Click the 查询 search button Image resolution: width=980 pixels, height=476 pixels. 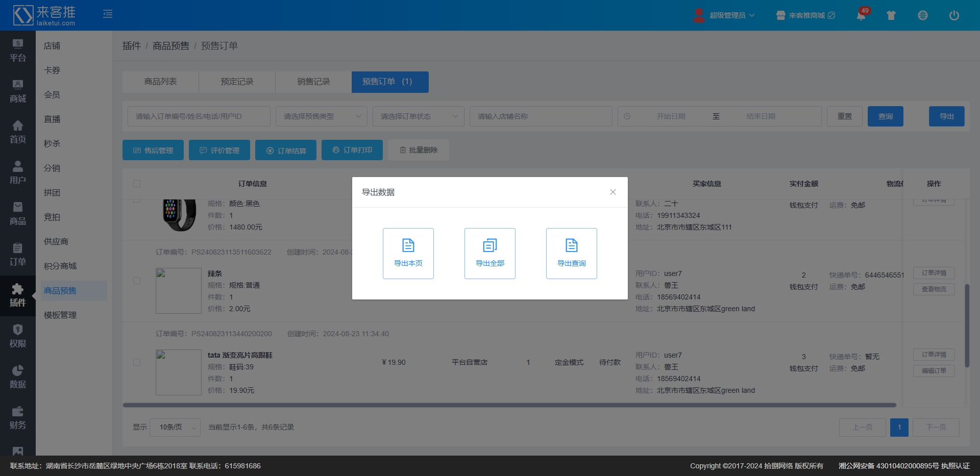point(885,116)
